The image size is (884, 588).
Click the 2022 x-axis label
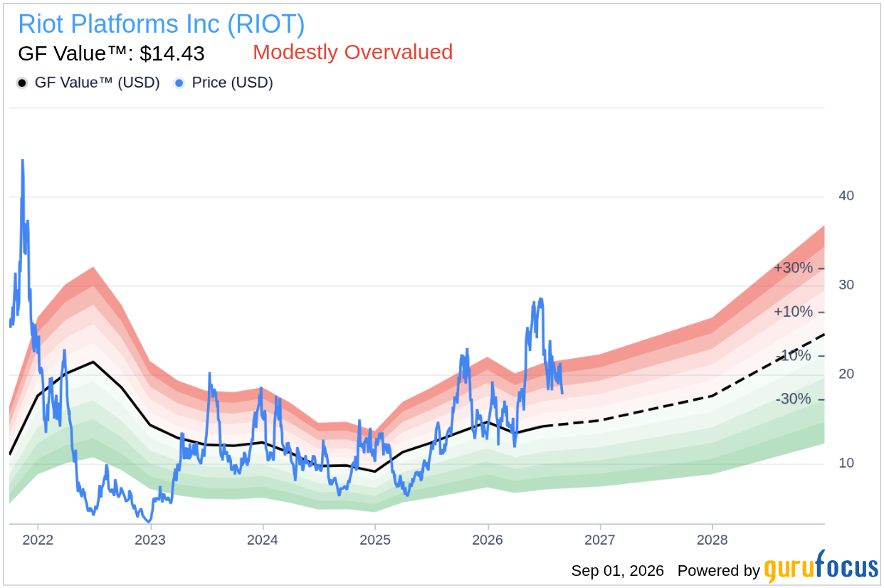pos(38,540)
